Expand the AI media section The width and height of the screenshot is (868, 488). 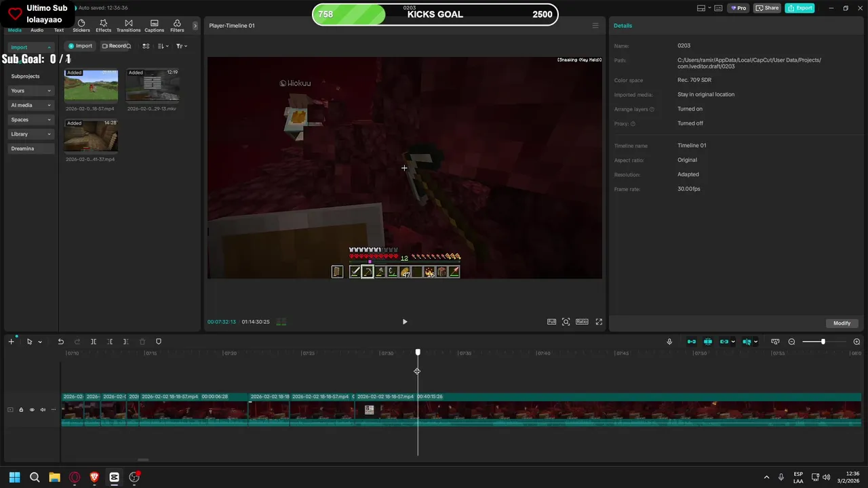[31, 105]
